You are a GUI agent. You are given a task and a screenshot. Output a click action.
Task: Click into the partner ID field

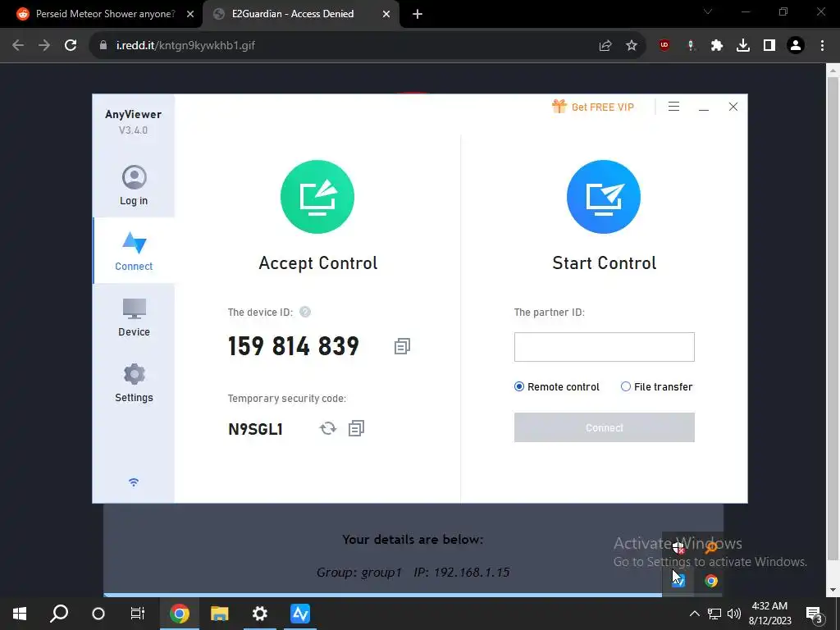coord(605,347)
